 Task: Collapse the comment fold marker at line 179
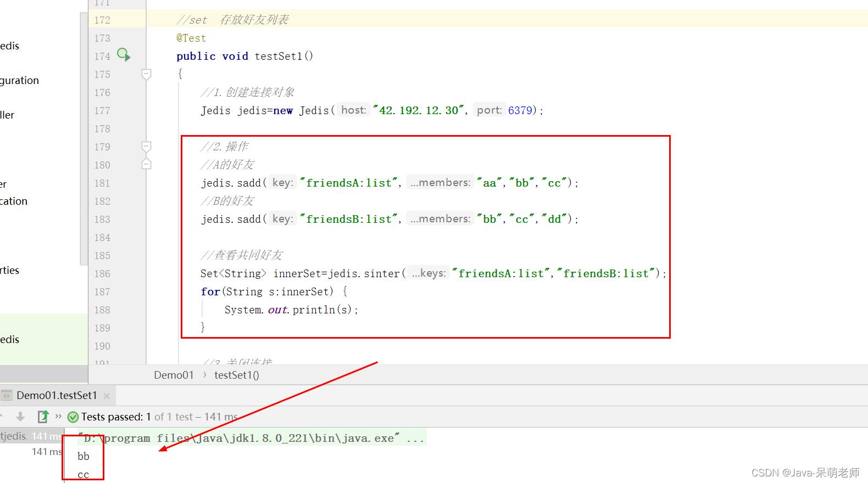click(146, 147)
